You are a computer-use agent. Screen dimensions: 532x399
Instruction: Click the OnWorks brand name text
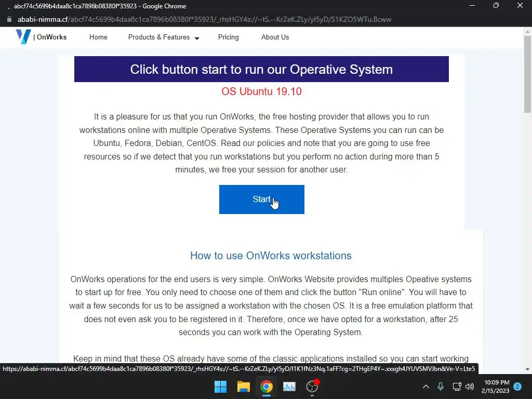click(51, 37)
